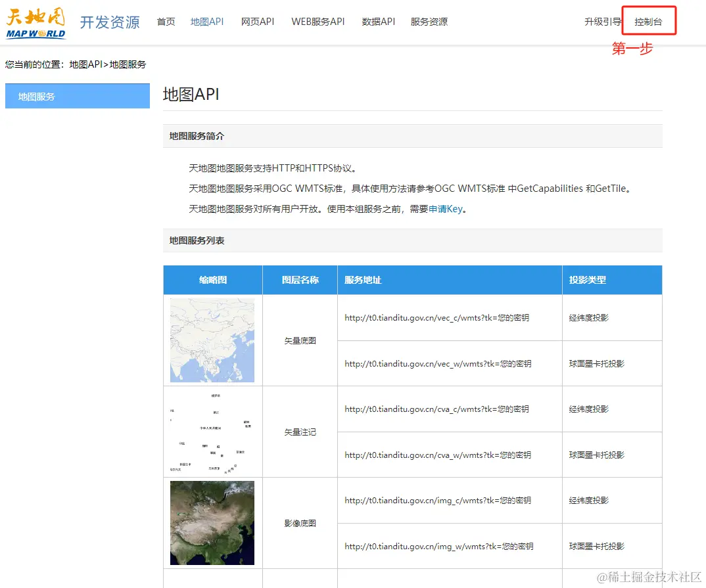Open the WEB服务API navigation item
The image size is (706, 588).
(318, 22)
